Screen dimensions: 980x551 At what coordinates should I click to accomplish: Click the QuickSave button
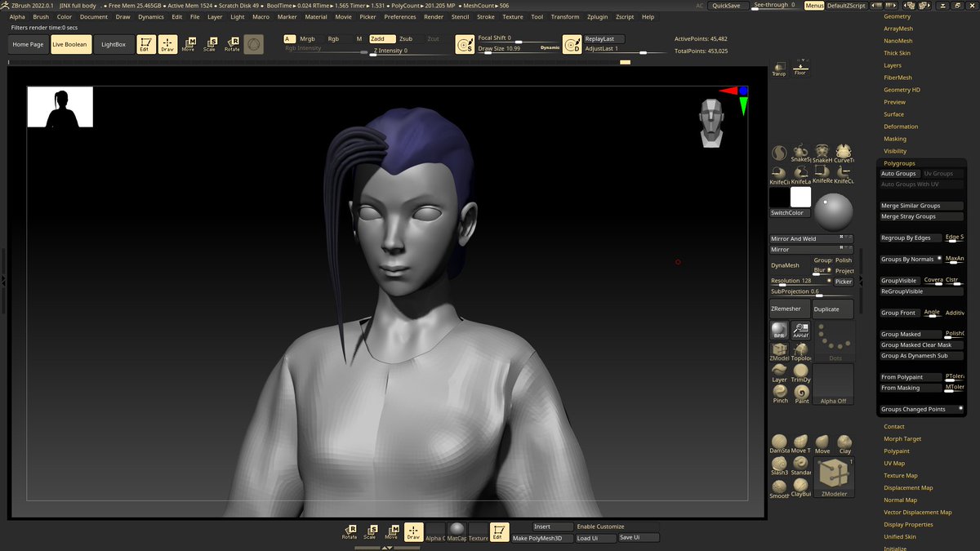[726, 5]
